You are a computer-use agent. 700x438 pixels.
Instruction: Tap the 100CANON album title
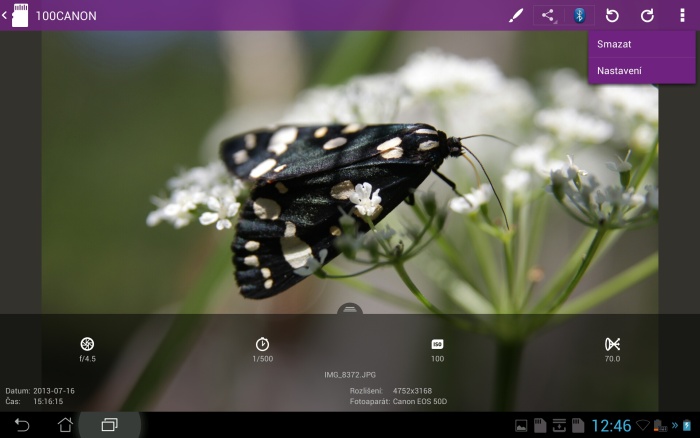click(65, 16)
